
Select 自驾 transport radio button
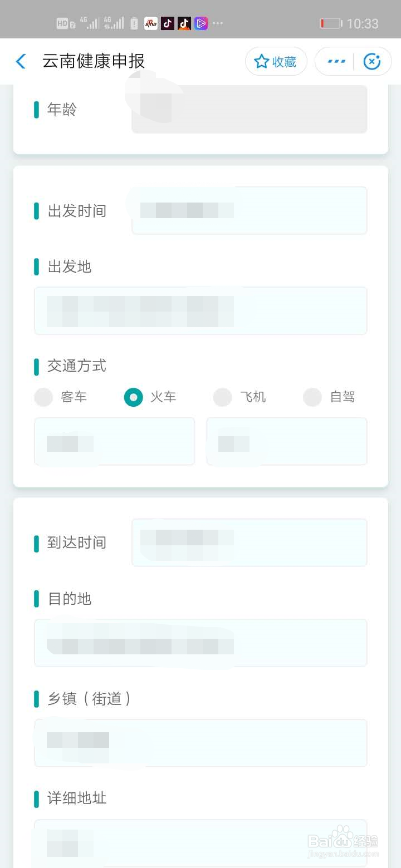[x=312, y=397]
